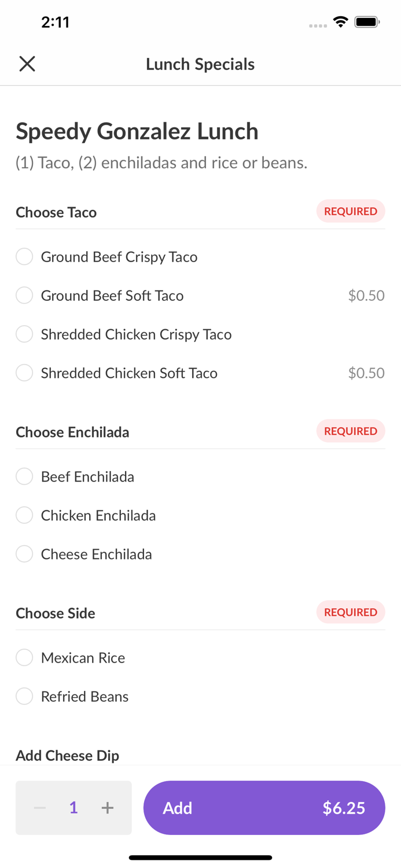401x868 pixels.
Task: Decrease quantity with the minus control
Action: [x=39, y=808]
